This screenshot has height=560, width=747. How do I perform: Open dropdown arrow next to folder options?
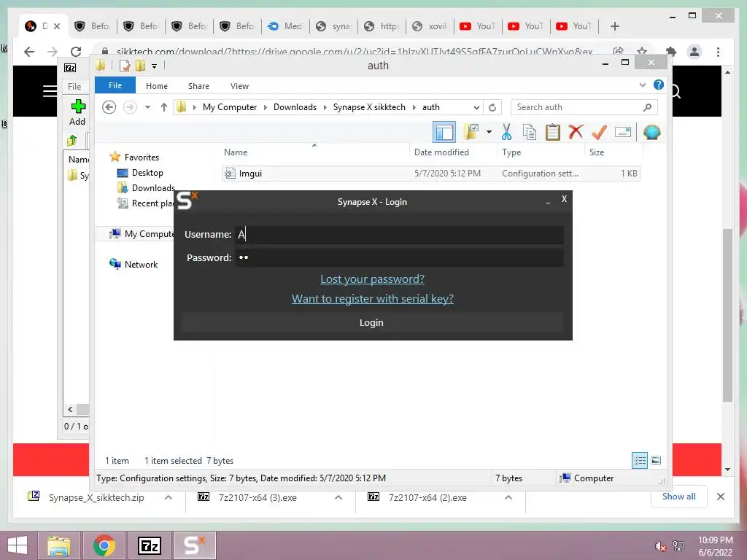(489, 132)
